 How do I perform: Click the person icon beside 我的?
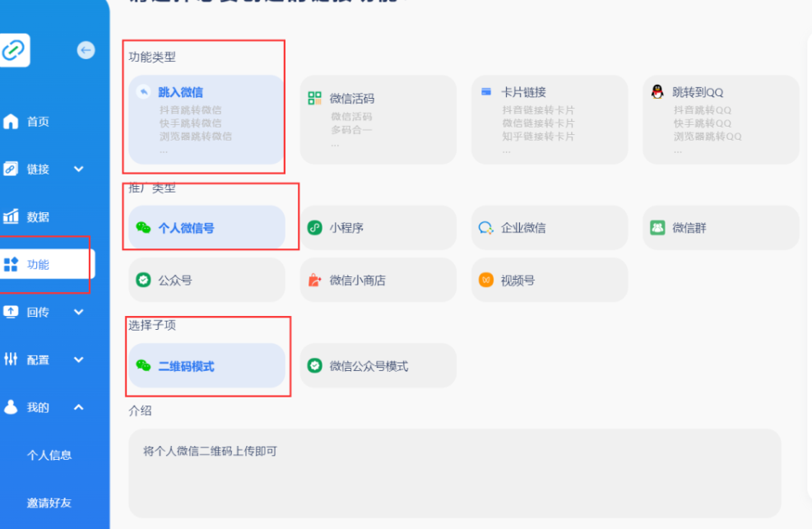pyautogui.click(x=11, y=407)
